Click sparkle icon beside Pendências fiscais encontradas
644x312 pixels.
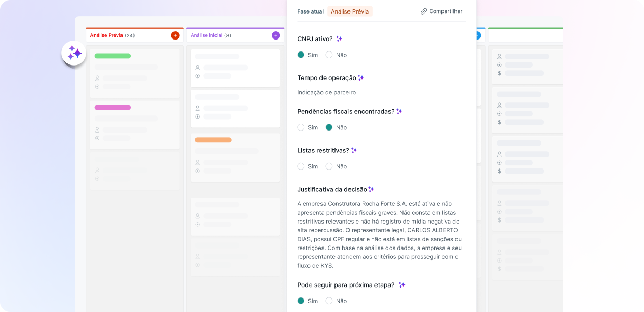click(399, 111)
